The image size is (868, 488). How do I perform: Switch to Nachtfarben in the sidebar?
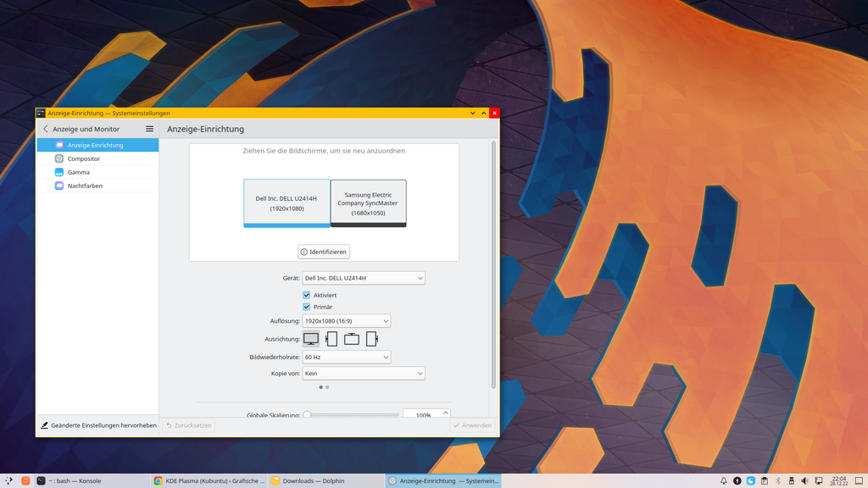pos(85,186)
